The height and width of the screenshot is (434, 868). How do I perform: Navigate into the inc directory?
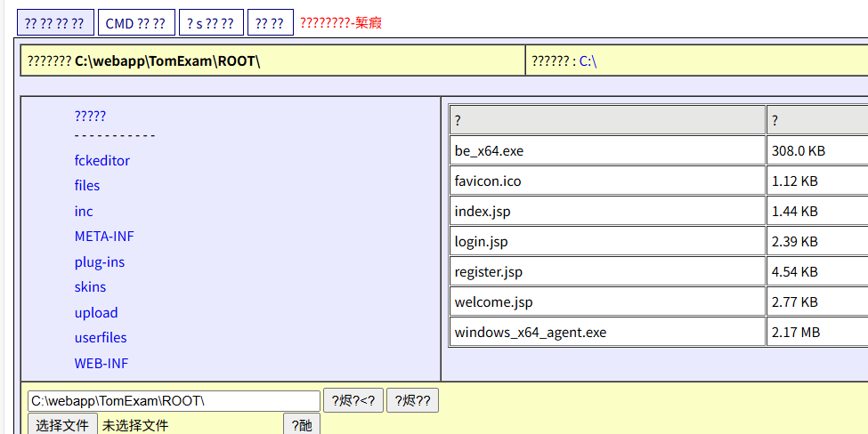84,212
